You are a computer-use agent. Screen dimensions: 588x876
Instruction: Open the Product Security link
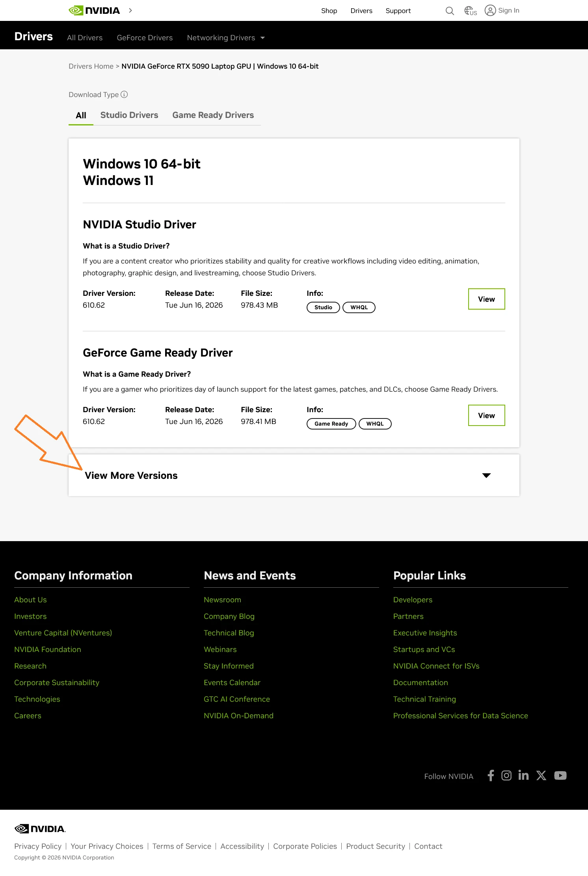[376, 846]
